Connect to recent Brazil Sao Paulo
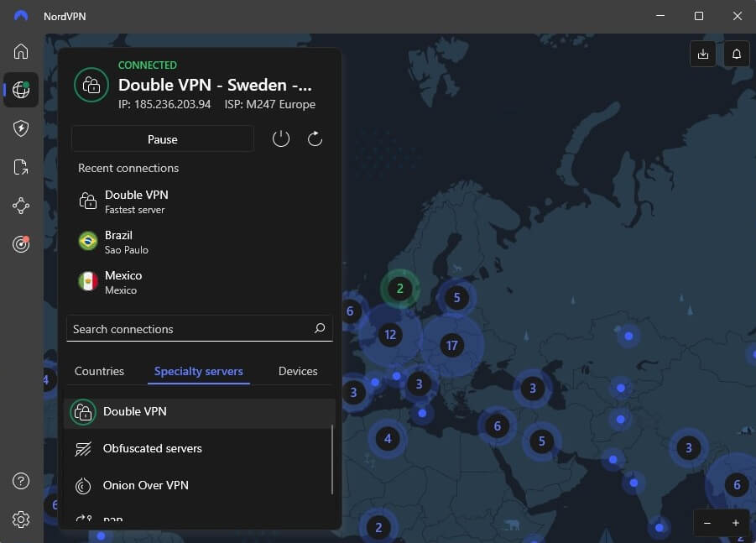The image size is (756, 543). click(200, 242)
